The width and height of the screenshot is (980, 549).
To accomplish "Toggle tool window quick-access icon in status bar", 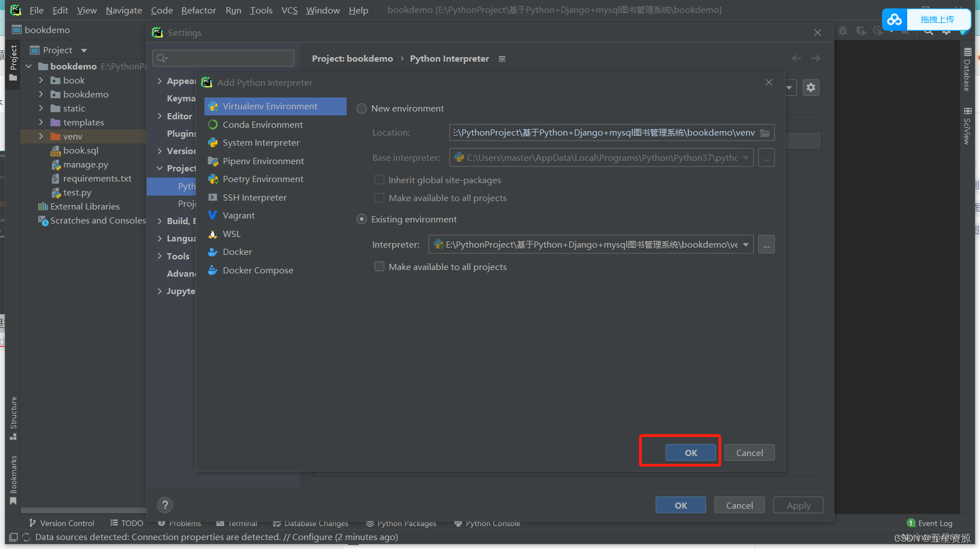I will coord(13,537).
